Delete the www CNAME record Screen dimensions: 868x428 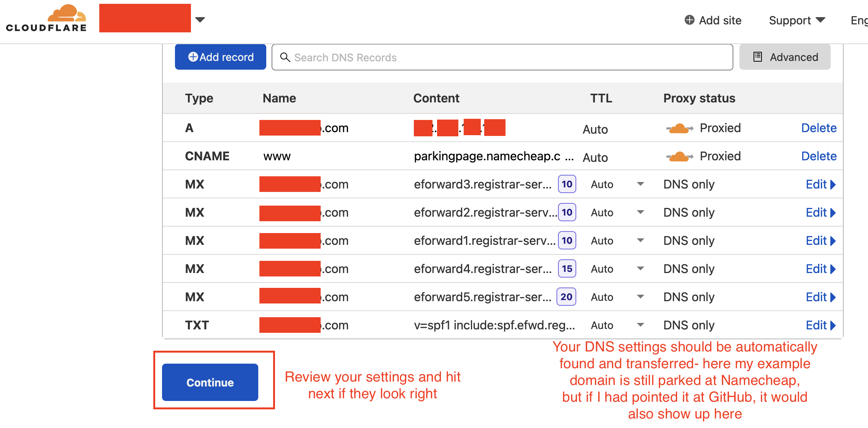coord(819,156)
